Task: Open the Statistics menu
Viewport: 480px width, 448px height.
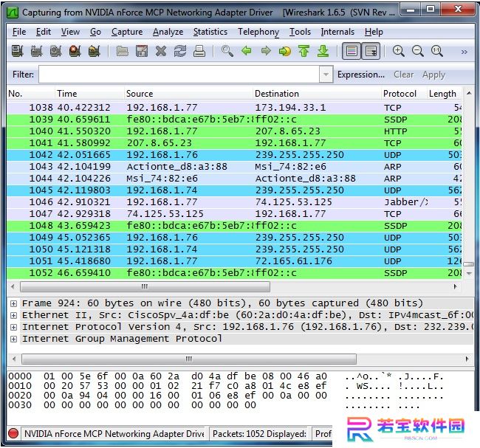Action: pyautogui.click(x=210, y=32)
